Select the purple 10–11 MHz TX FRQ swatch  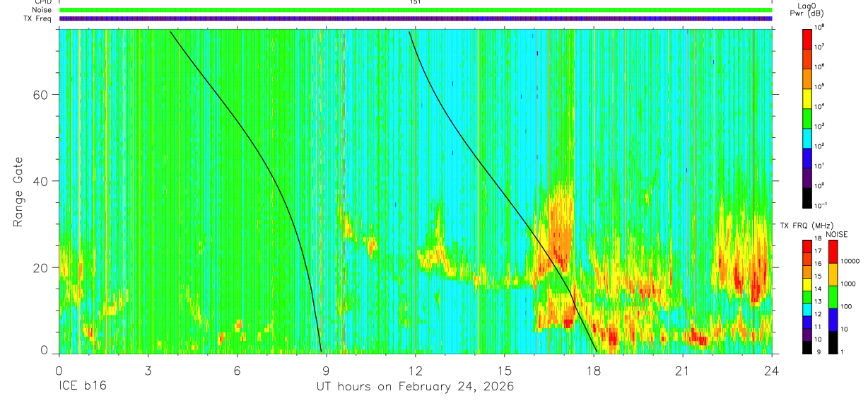(x=807, y=334)
